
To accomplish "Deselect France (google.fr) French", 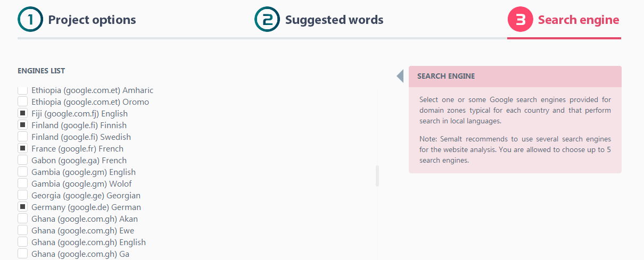I will click(23, 148).
